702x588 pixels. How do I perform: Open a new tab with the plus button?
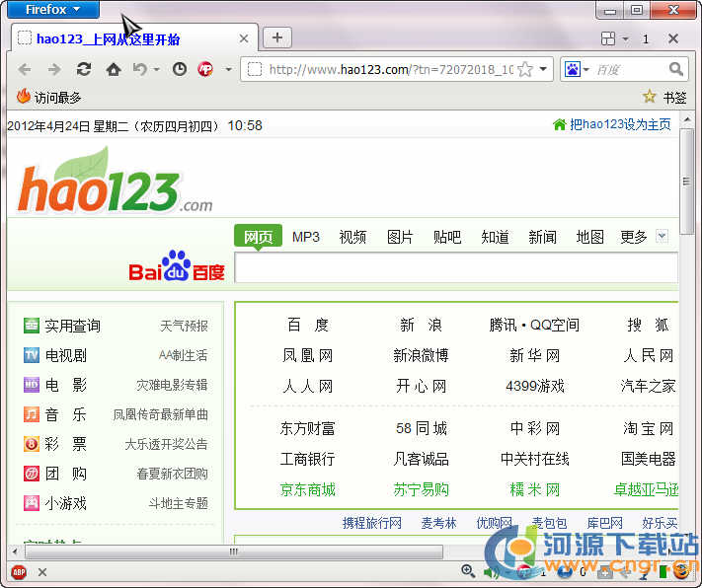pyautogui.click(x=277, y=37)
